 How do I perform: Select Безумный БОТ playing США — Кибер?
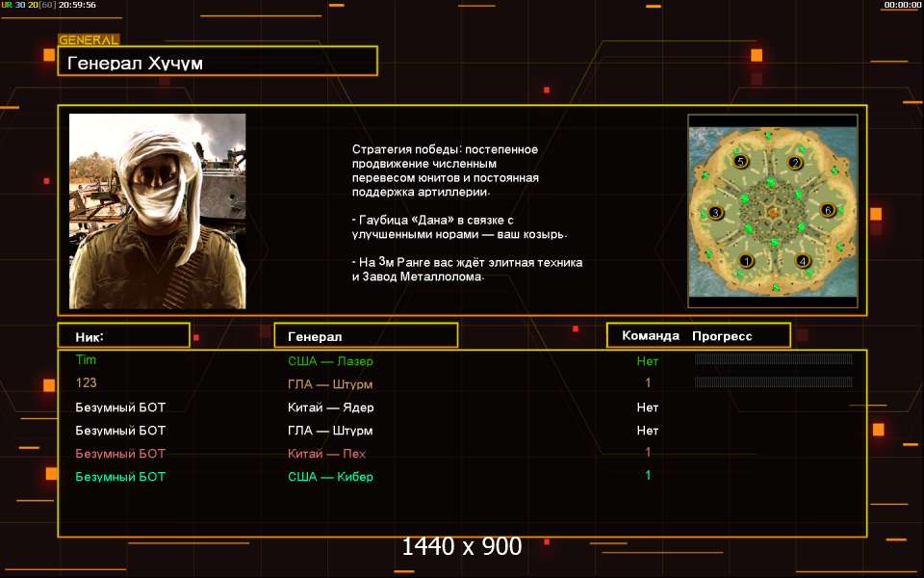tap(120, 477)
